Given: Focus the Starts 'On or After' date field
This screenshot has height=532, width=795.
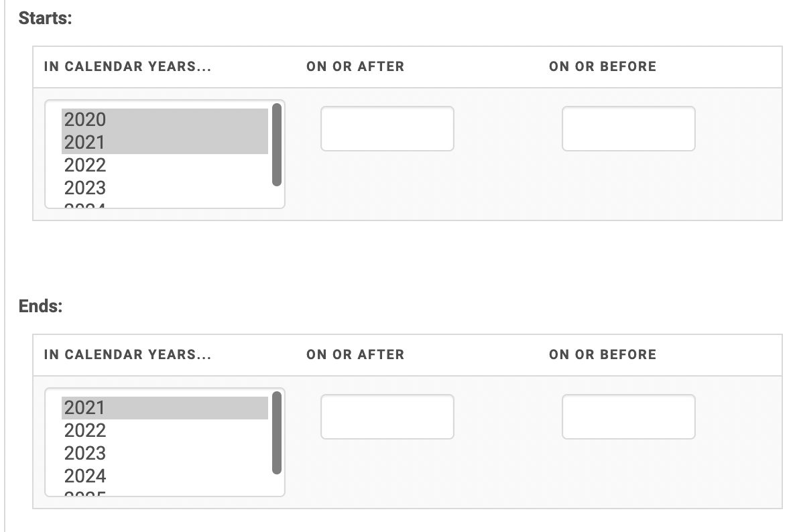Looking at the screenshot, I should pos(387,129).
